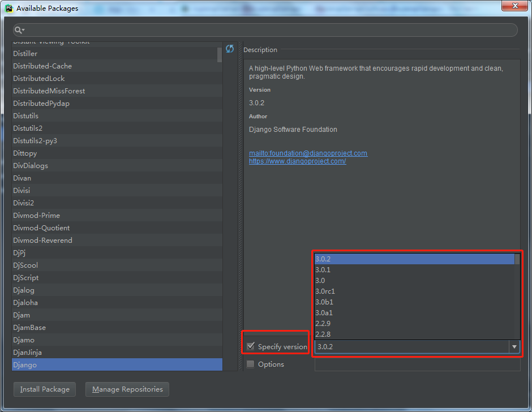Close the Available Packages dialog
The image size is (532, 412).
[x=514, y=6]
